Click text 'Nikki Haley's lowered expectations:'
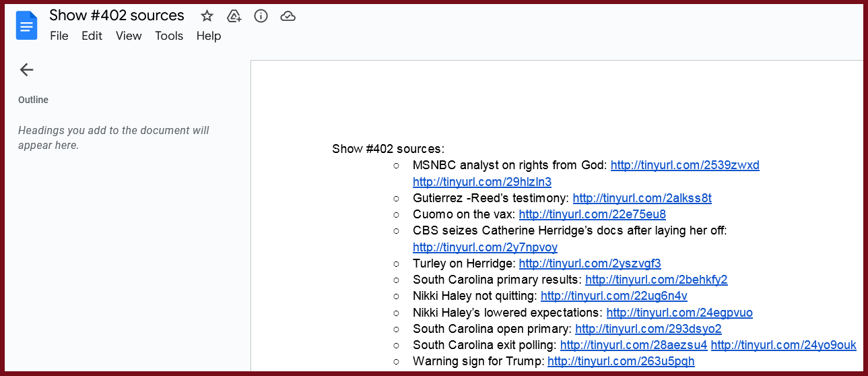Viewport: 868px width, 376px height. tap(508, 313)
